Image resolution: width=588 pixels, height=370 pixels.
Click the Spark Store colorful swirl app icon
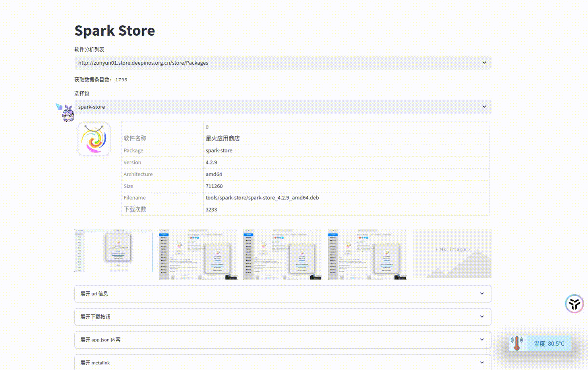94,139
